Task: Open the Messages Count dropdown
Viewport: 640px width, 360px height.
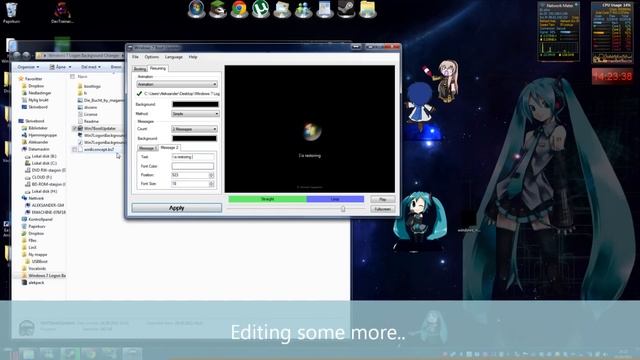Action: tap(194, 129)
